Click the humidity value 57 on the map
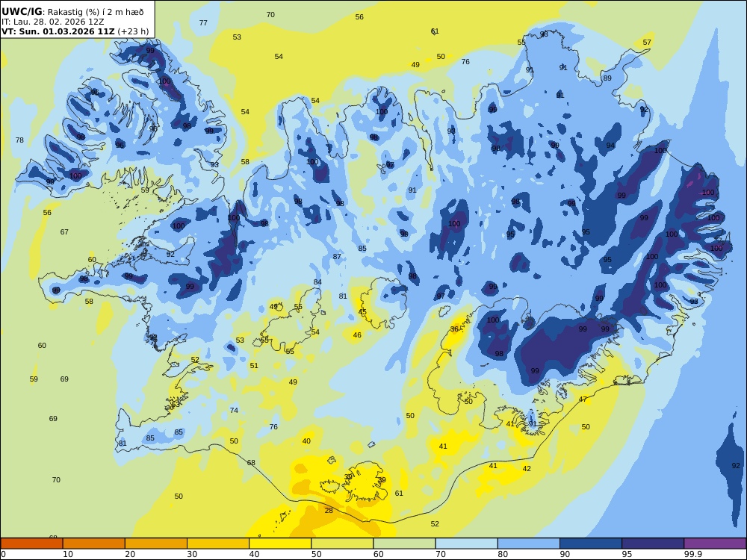Viewport: 747px width, 560px height. point(646,43)
